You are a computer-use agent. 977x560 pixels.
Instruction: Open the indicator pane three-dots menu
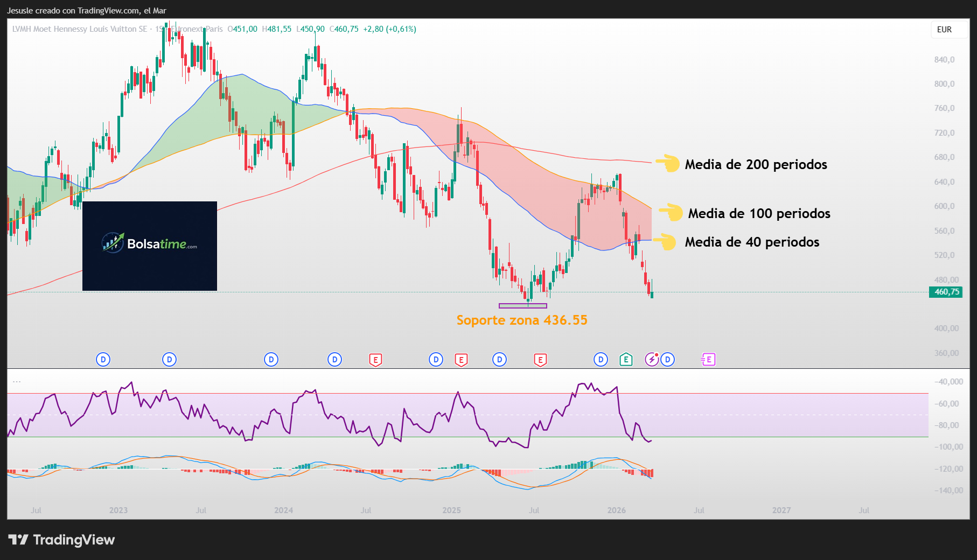coord(17,381)
